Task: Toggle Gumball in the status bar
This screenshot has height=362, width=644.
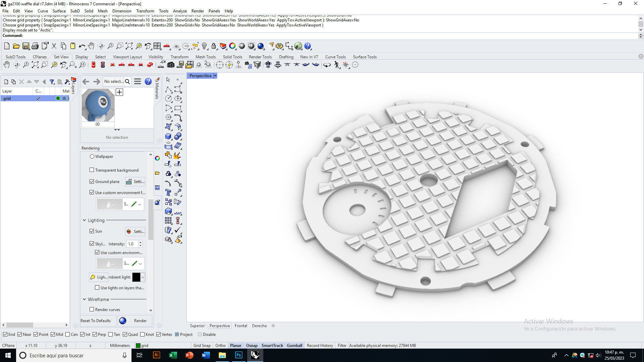Action: point(294,345)
